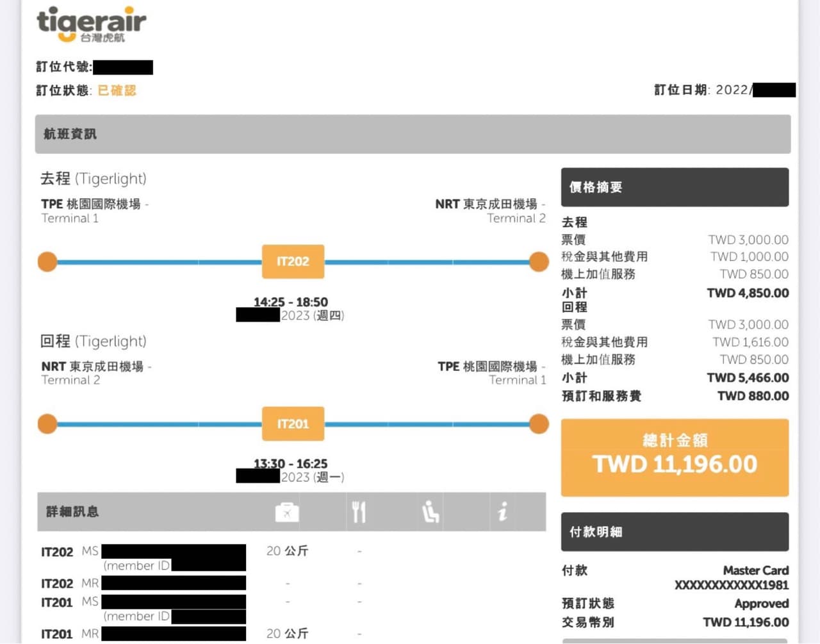The image size is (820, 644).
Task: Click the 價格摘要 panel header
Action: [x=675, y=187]
